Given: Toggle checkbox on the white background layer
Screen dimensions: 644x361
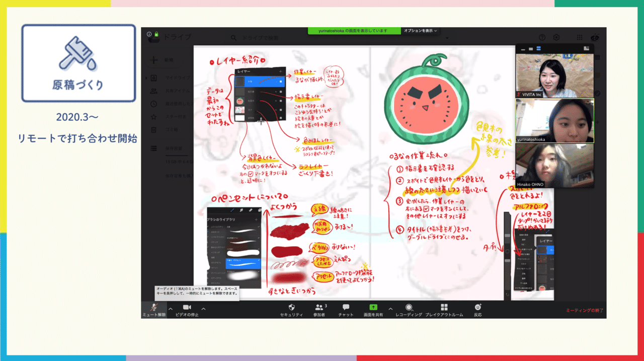Looking at the screenshot, I should point(281,117).
